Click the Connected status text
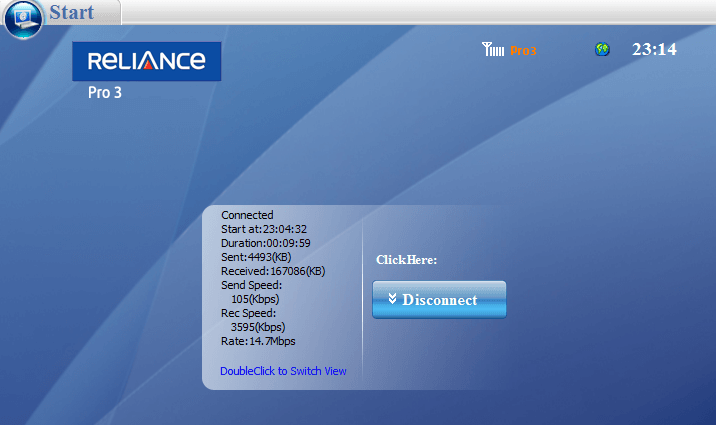This screenshot has width=716, height=425. click(x=247, y=215)
